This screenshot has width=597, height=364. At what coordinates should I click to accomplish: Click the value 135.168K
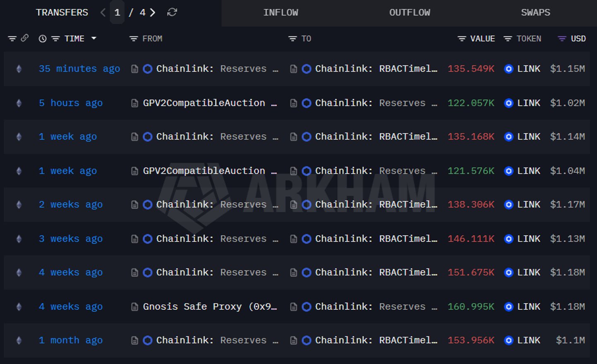coord(471,136)
